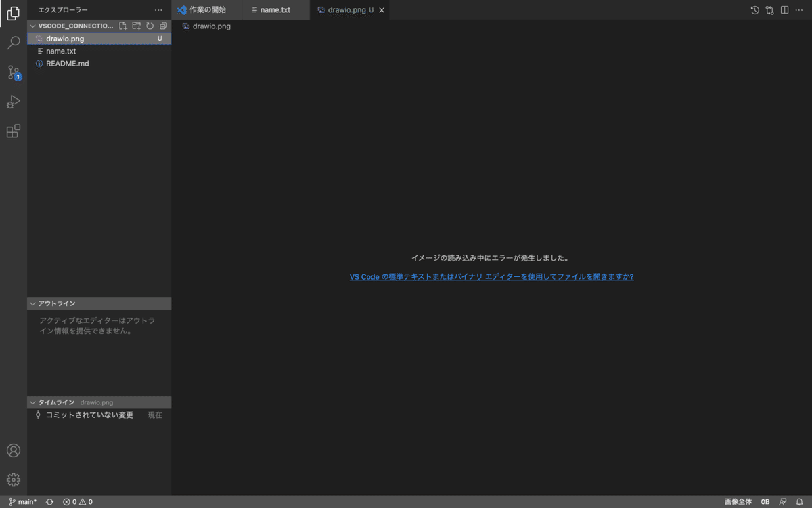Open editor more actions ellipsis
This screenshot has height=508, width=812.
pyautogui.click(x=800, y=10)
